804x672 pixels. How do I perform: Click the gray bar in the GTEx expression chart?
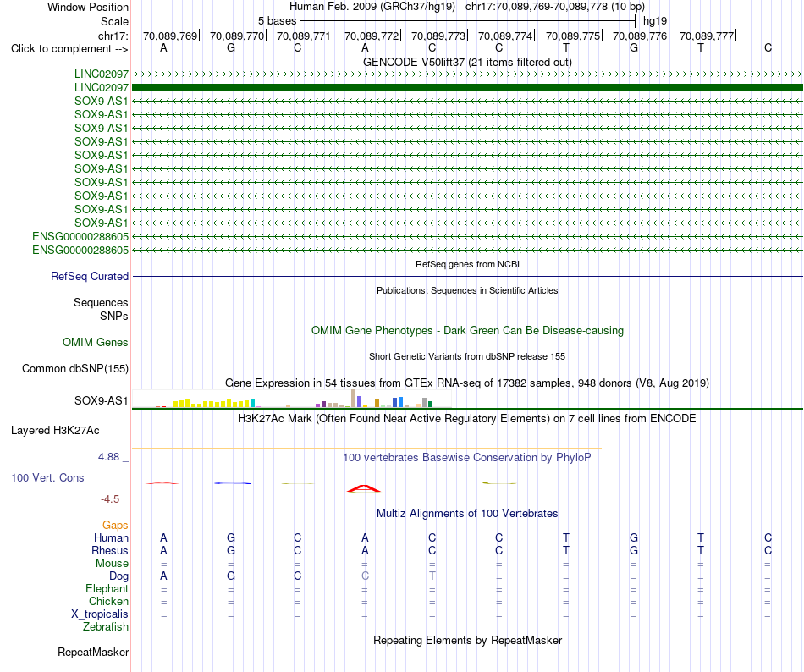click(x=425, y=402)
